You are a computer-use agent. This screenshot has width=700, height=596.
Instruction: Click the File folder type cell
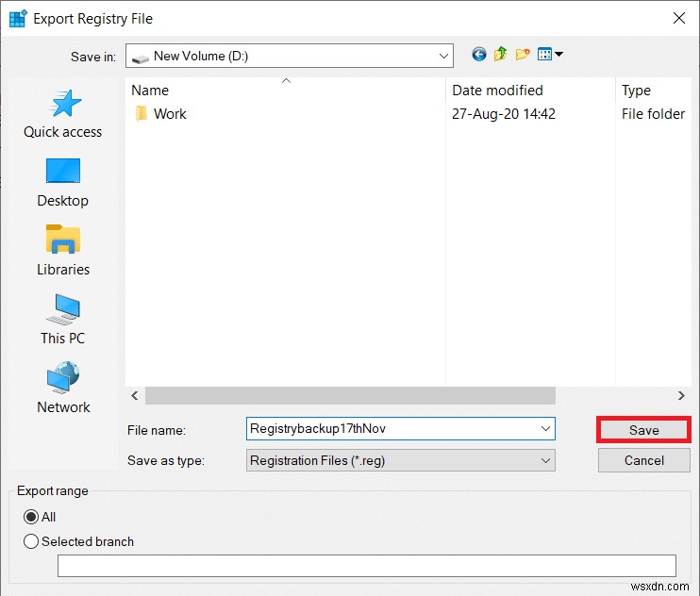(653, 114)
